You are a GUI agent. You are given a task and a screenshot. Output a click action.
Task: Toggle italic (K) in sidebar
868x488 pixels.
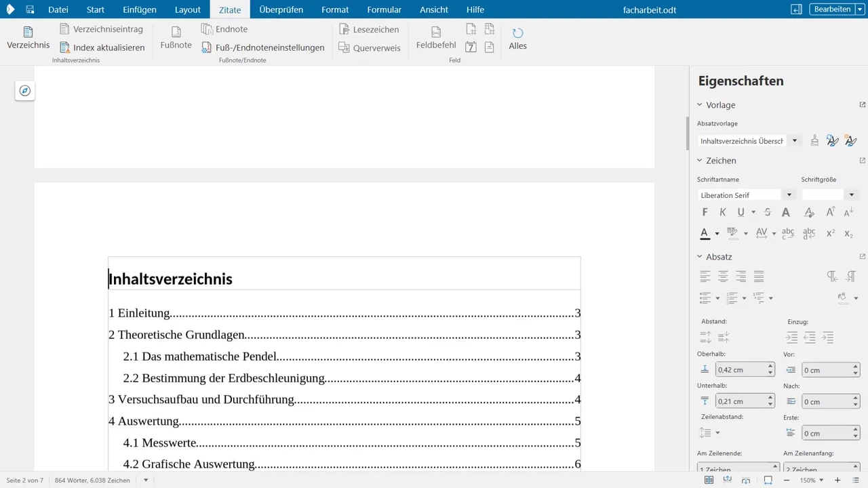coord(723,212)
